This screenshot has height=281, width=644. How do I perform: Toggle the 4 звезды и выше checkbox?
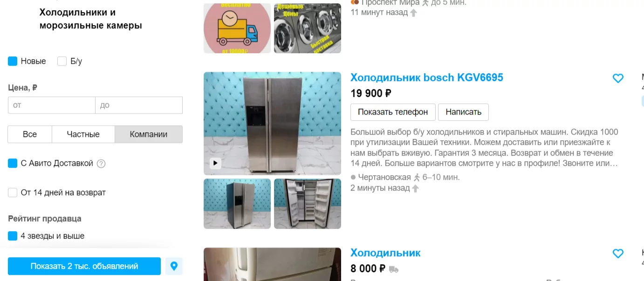tap(13, 236)
